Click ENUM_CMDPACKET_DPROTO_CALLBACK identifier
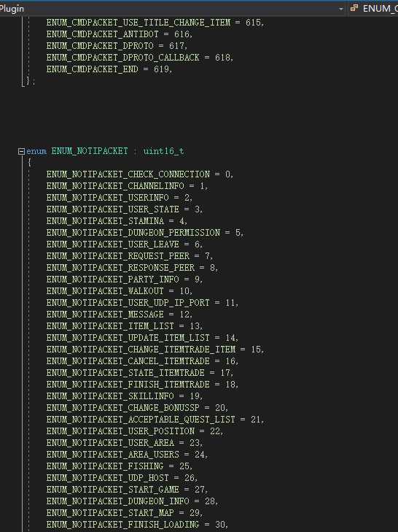This screenshot has height=532, width=398. pos(122,58)
